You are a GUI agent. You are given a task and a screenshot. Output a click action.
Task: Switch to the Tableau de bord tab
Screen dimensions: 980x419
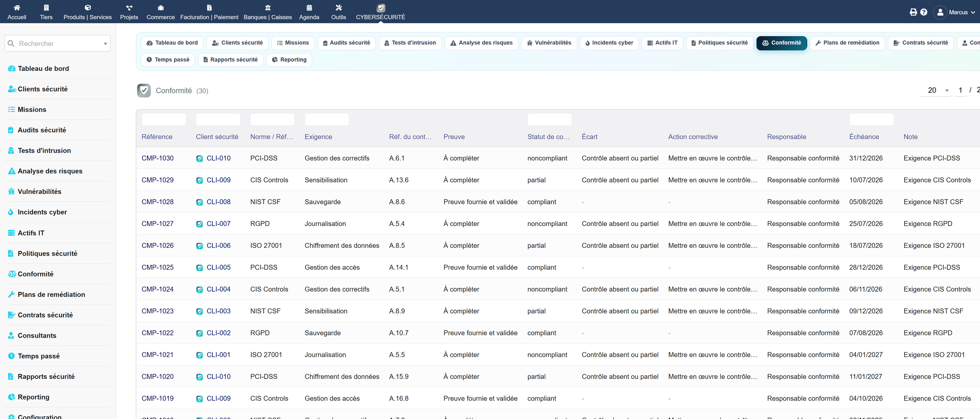click(172, 43)
